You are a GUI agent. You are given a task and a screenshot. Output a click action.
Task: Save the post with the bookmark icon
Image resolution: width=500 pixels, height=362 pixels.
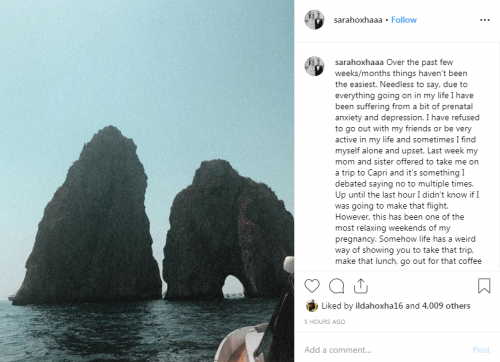click(484, 286)
